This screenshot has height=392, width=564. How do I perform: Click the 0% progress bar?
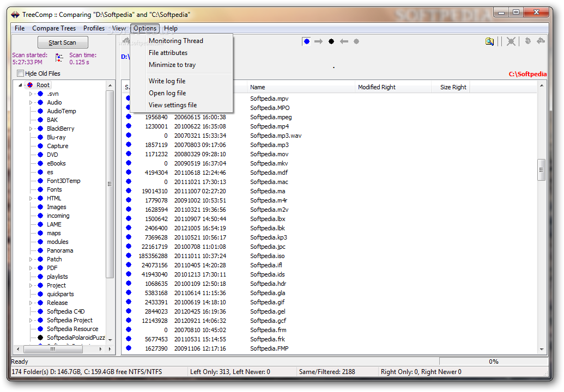click(493, 362)
